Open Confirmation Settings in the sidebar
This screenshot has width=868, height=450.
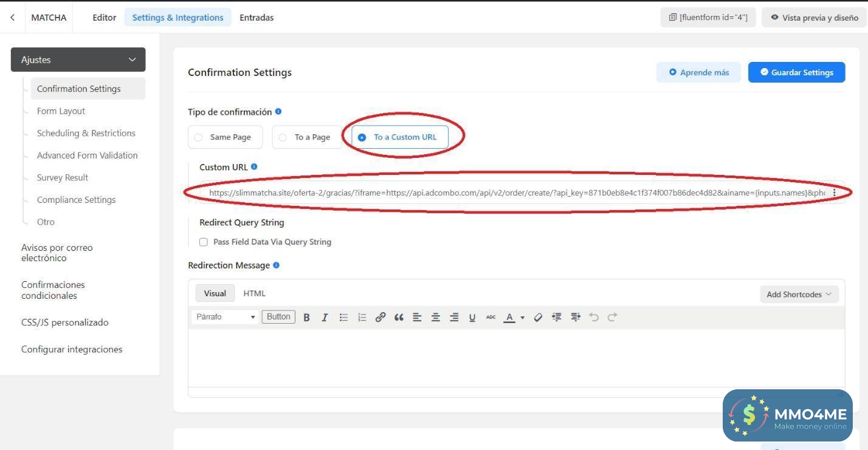tap(88, 89)
